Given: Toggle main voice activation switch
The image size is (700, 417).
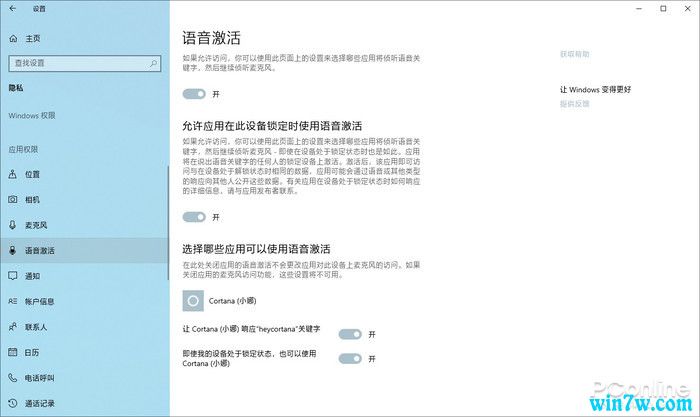Looking at the screenshot, I should coord(194,94).
